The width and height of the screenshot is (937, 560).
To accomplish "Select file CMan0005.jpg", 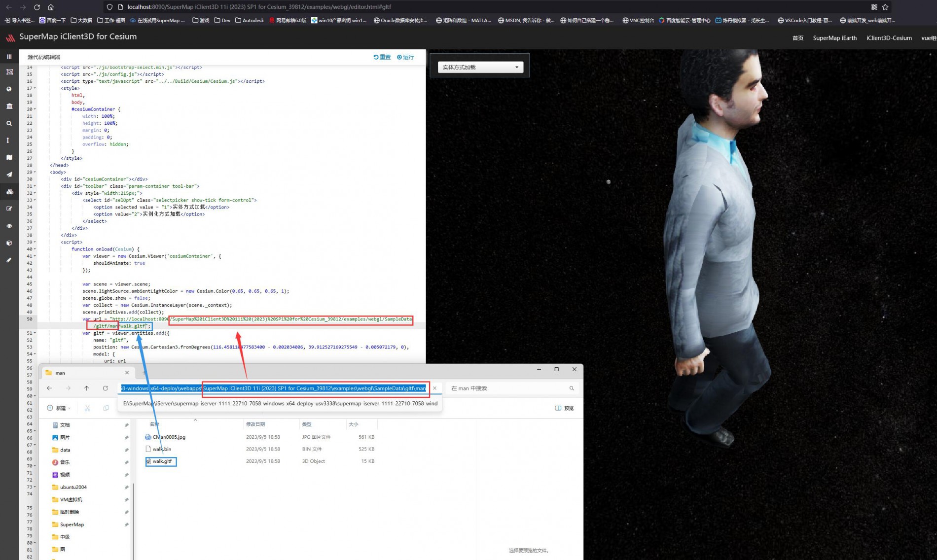I will coord(165,437).
